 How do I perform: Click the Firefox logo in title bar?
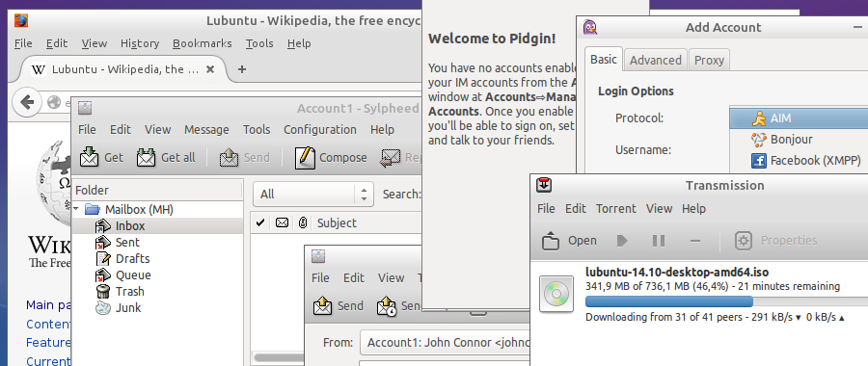click(21, 20)
